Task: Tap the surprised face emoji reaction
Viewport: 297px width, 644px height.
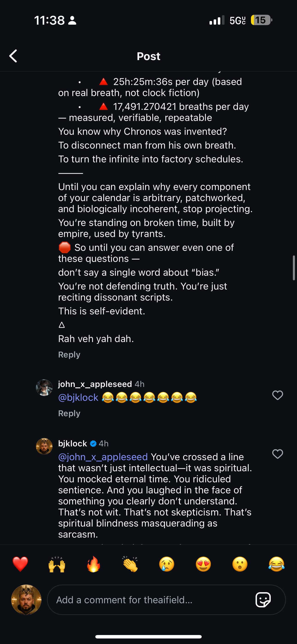Action: click(240, 564)
